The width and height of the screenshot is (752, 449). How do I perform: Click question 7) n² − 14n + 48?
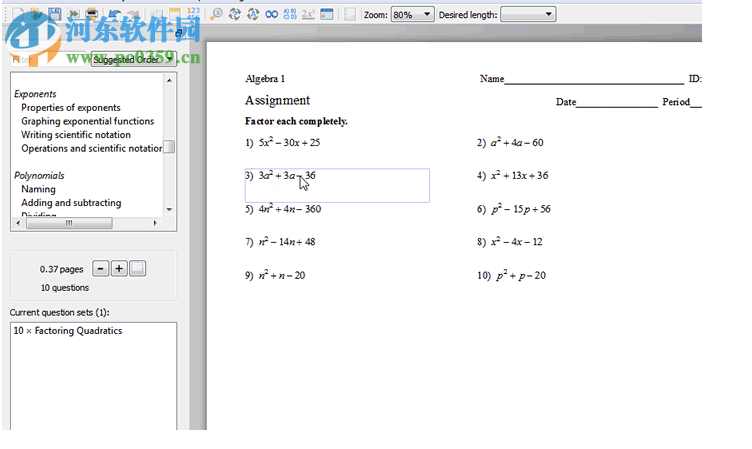tap(280, 242)
